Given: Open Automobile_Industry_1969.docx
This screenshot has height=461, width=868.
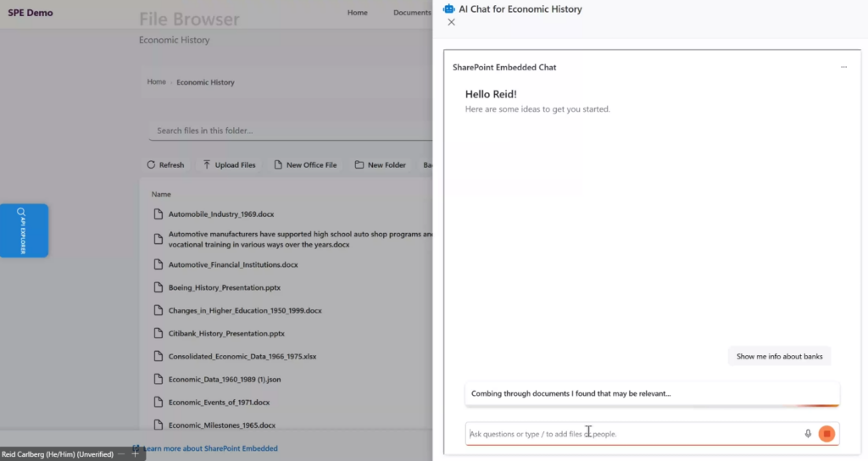Looking at the screenshot, I should pyautogui.click(x=221, y=214).
